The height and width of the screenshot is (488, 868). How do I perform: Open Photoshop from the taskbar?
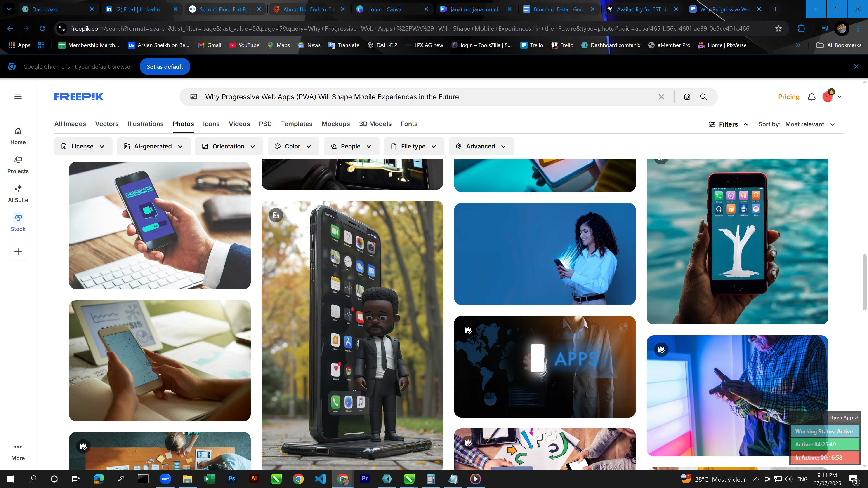pyautogui.click(x=232, y=479)
